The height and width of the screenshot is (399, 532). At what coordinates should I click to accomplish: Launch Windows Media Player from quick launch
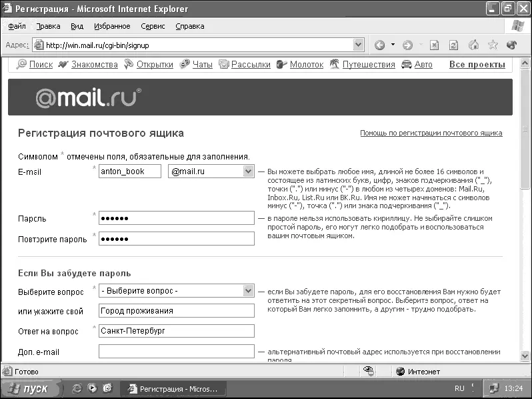click(92, 388)
